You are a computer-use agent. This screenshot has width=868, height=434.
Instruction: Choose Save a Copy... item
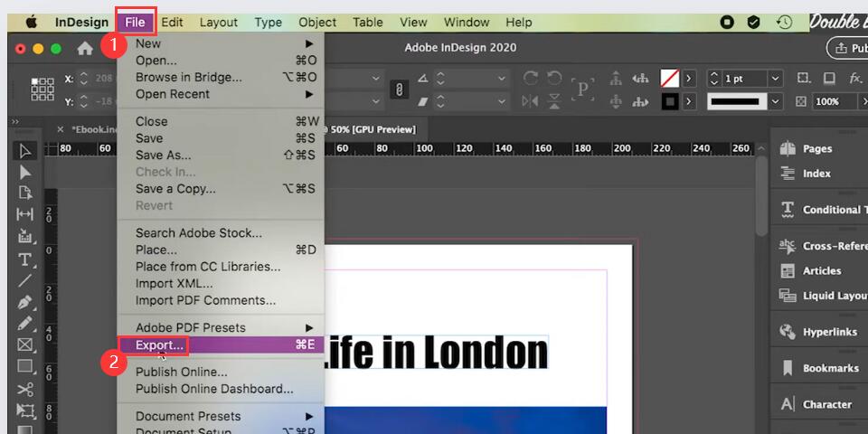[x=221, y=189]
